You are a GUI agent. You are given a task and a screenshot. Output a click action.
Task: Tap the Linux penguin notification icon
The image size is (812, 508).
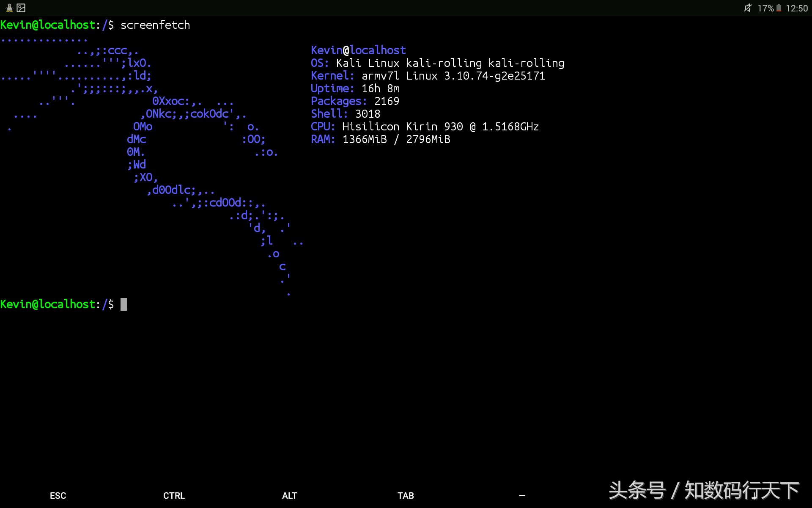point(9,8)
